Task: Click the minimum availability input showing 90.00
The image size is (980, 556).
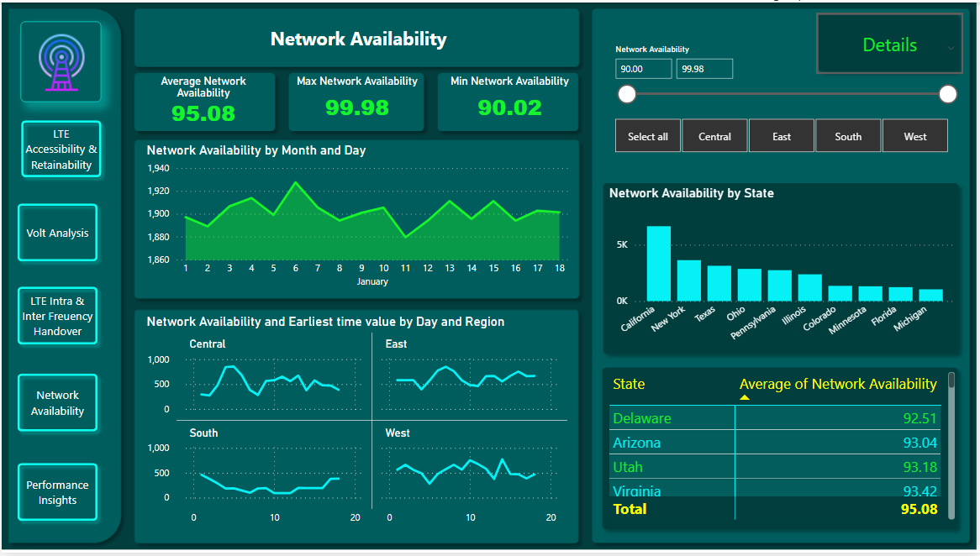Action: [643, 68]
